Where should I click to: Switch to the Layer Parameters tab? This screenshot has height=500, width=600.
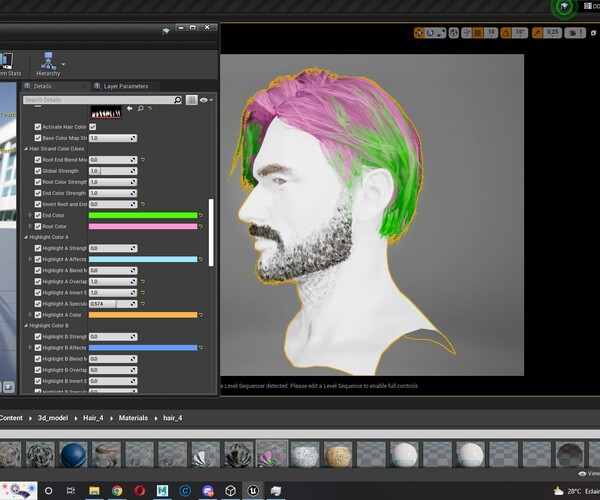(x=124, y=86)
